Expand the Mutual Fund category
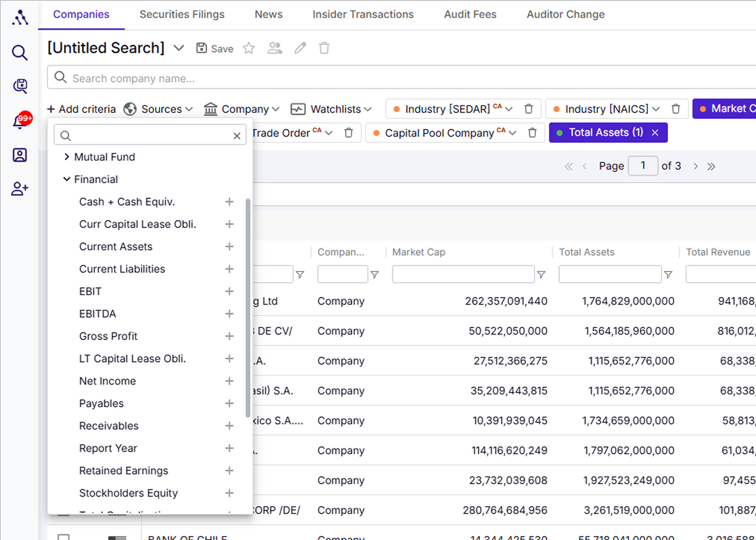 (x=67, y=157)
